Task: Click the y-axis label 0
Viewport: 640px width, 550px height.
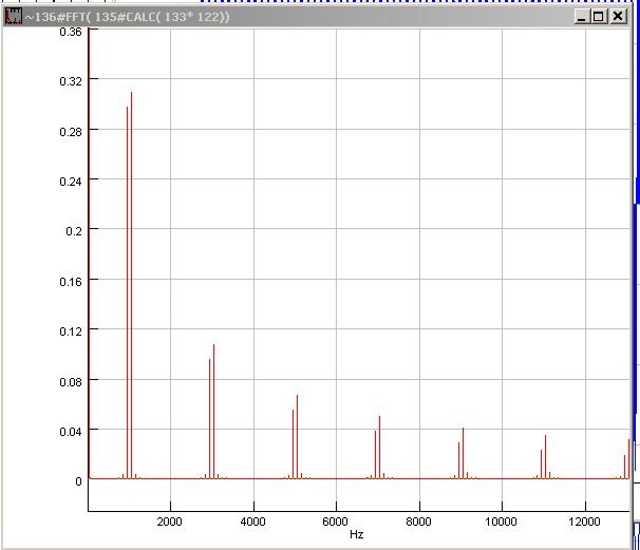Action: pyautogui.click(x=78, y=481)
